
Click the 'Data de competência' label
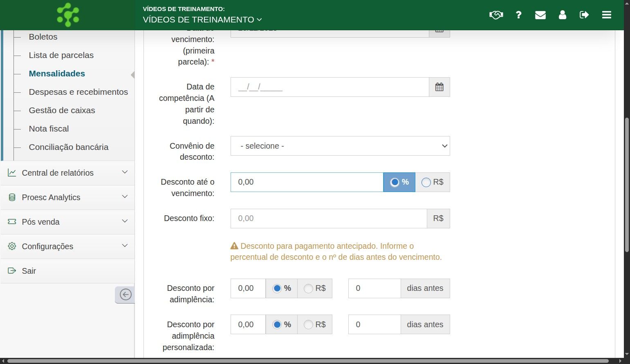[187, 104]
